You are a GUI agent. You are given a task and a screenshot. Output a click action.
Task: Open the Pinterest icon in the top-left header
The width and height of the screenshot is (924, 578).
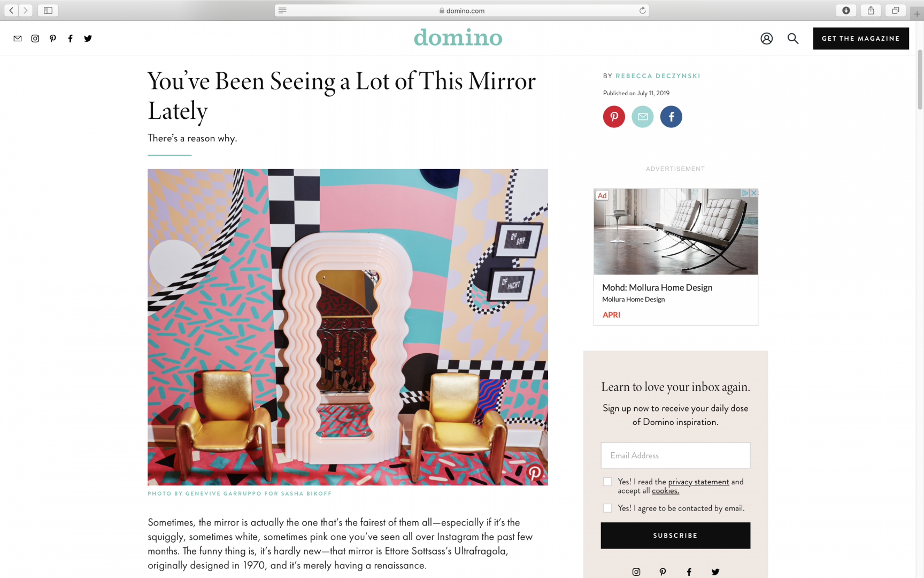(53, 39)
